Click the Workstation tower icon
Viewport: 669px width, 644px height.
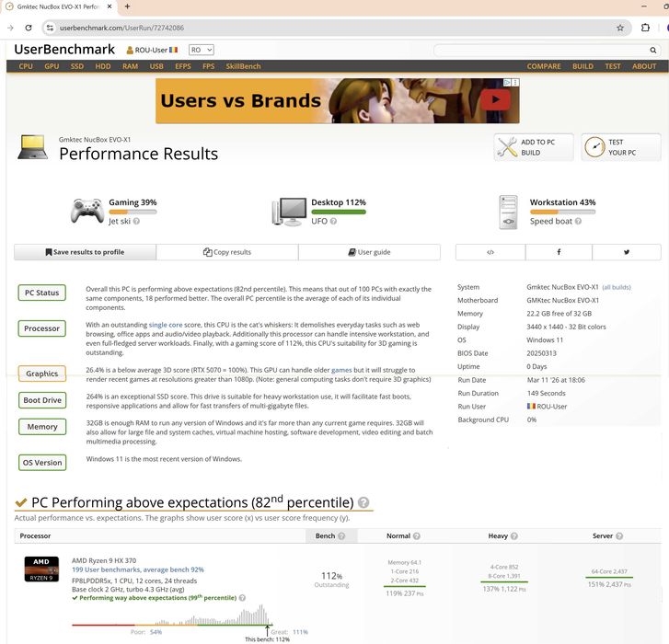tap(508, 212)
